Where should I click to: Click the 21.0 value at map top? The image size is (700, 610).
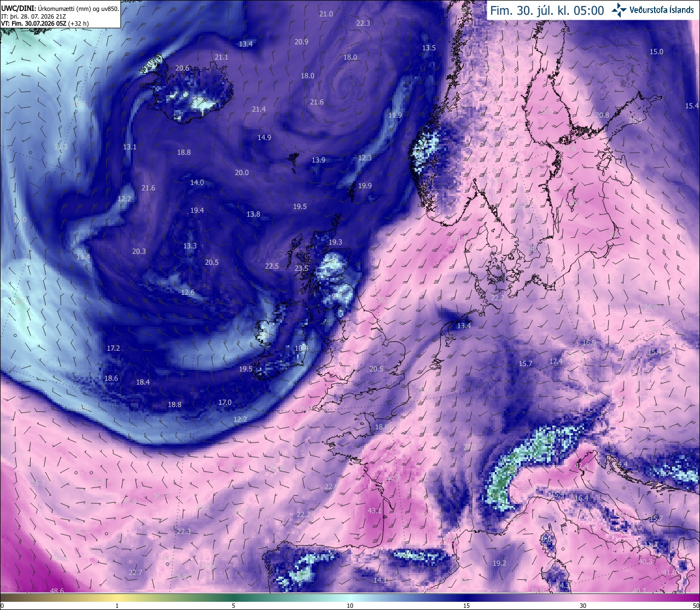326,14
